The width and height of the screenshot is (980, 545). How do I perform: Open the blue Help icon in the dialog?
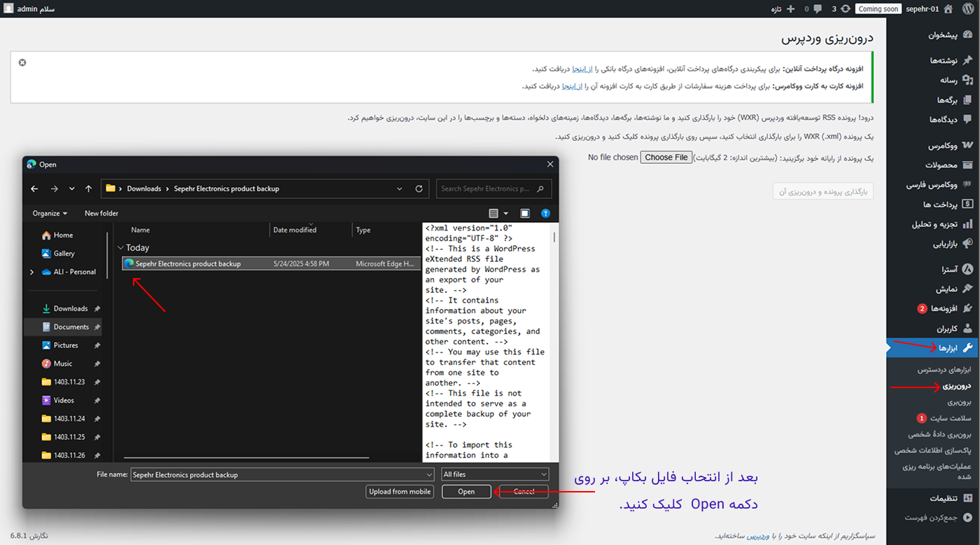(545, 214)
